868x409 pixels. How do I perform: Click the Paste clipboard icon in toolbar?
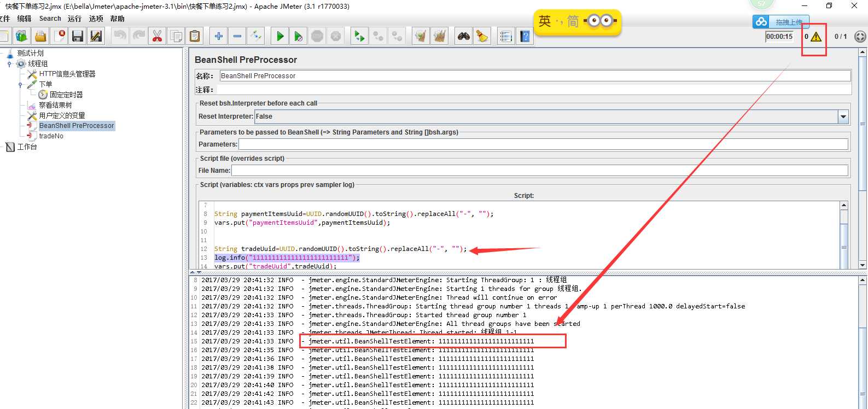(195, 37)
